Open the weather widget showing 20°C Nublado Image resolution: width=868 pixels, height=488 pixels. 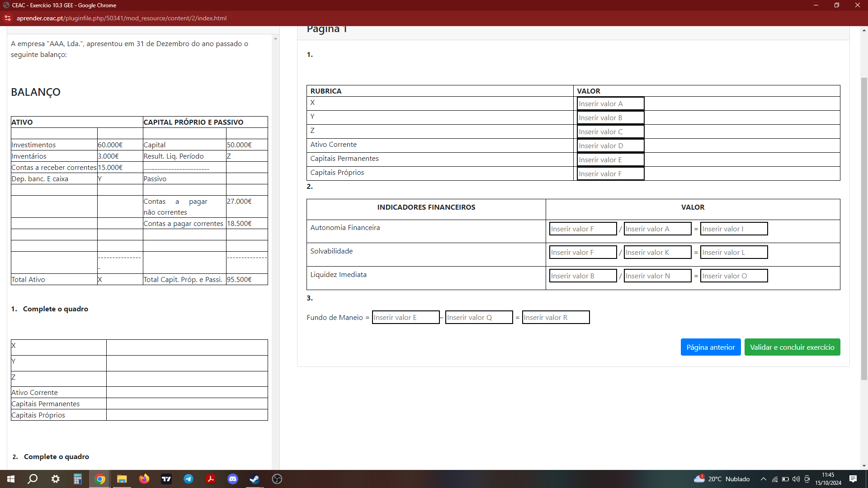[x=722, y=479]
